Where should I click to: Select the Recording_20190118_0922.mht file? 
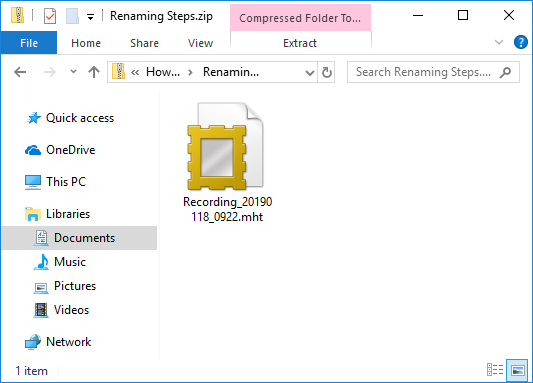coord(227,163)
